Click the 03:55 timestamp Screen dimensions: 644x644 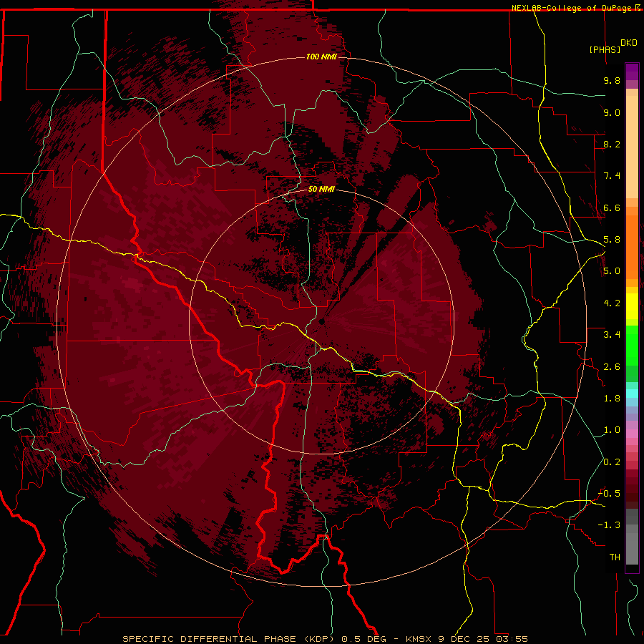tap(512, 639)
